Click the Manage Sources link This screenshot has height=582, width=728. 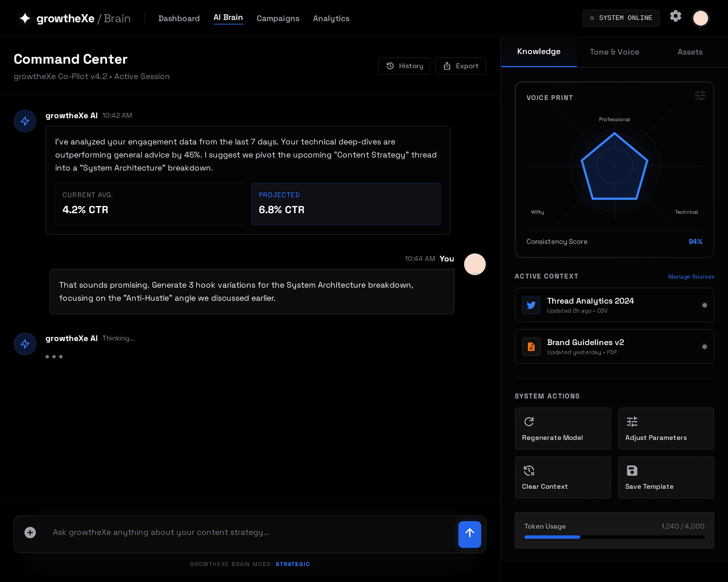(x=691, y=276)
